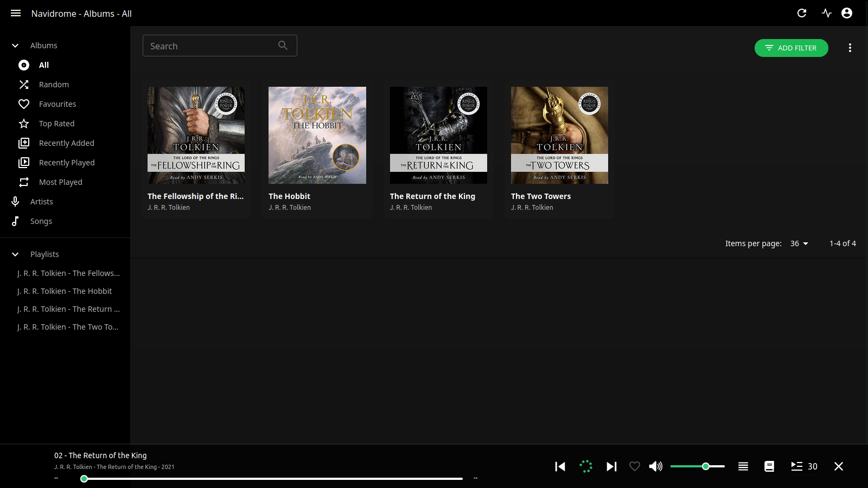This screenshot has height=488, width=868.
Task: Mute audio with the speaker icon
Action: tap(655, 466)
